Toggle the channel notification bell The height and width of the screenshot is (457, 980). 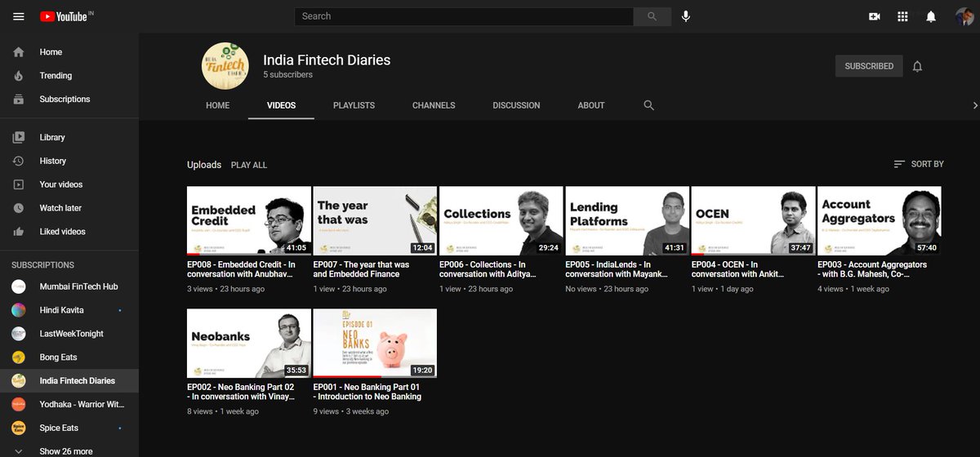pyautogui.click(x=917, y=66)
